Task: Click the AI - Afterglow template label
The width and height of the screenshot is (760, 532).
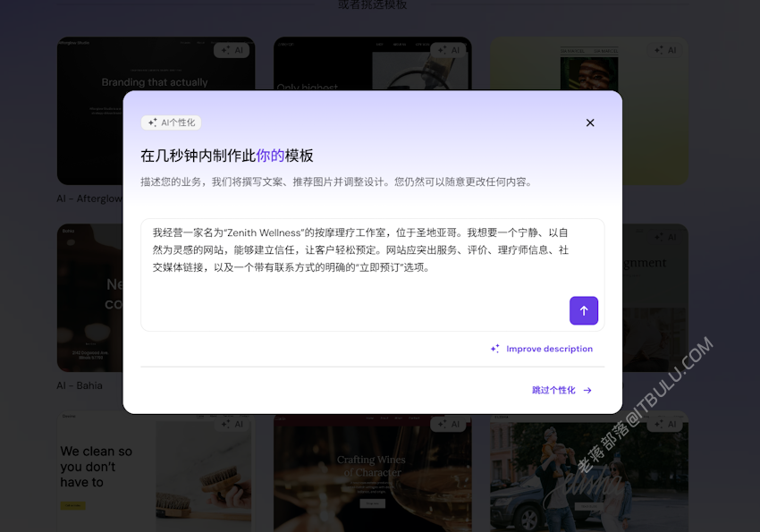Action: (x=89, y=198)
